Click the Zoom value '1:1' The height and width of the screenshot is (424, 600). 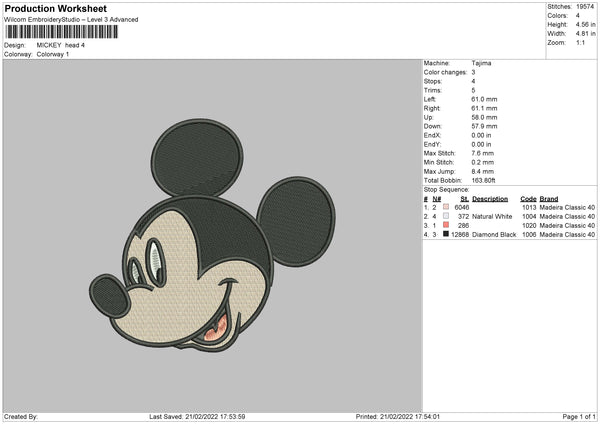point(580,43)
